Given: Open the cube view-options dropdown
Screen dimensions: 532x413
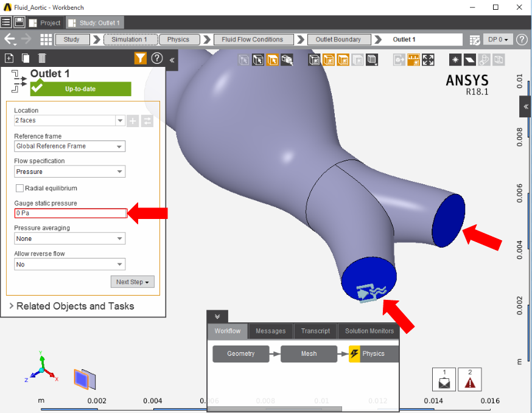Looking at the screenshot, I should point(372,60).
